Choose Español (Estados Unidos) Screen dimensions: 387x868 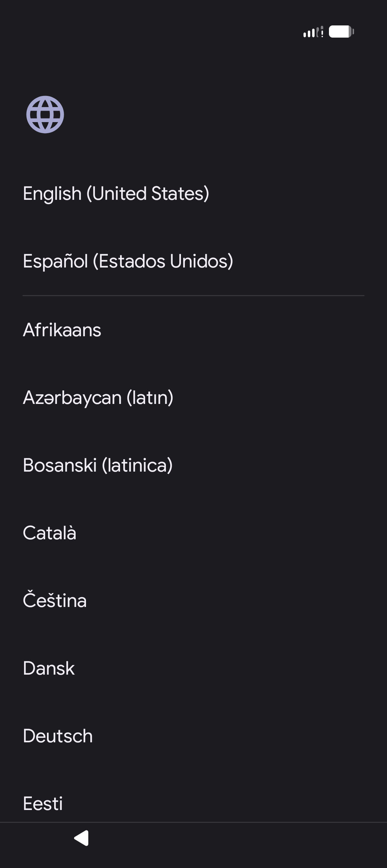128,261
